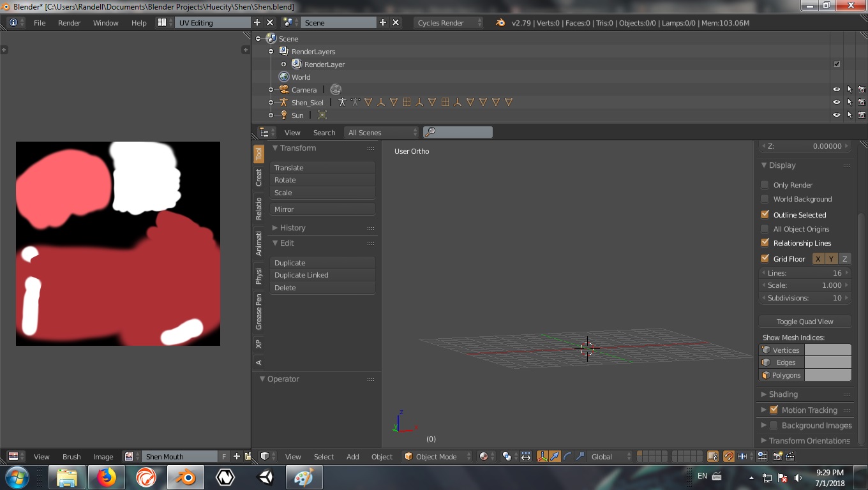This screenshot has height=490, width=868.
Task: Select scale manipulator icon
Action: click(580, 456)
